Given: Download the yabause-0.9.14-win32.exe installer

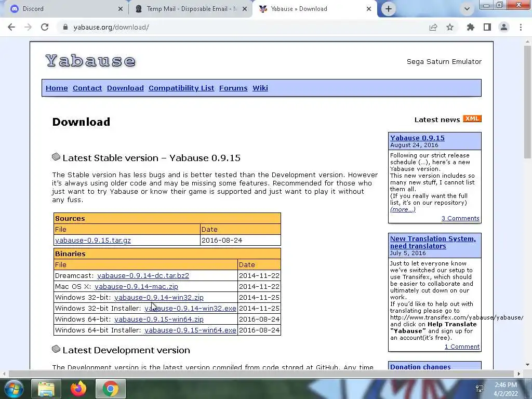Looking at the screenshot, I should click(x=190, y=308).
